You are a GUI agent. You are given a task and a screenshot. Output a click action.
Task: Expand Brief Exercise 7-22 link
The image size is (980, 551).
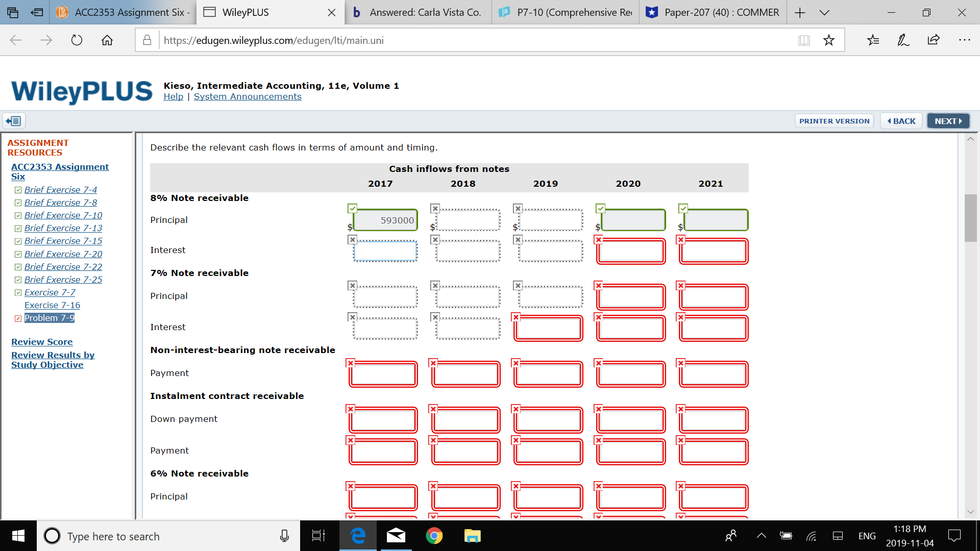pyautogui.click(x=61, y=266)
